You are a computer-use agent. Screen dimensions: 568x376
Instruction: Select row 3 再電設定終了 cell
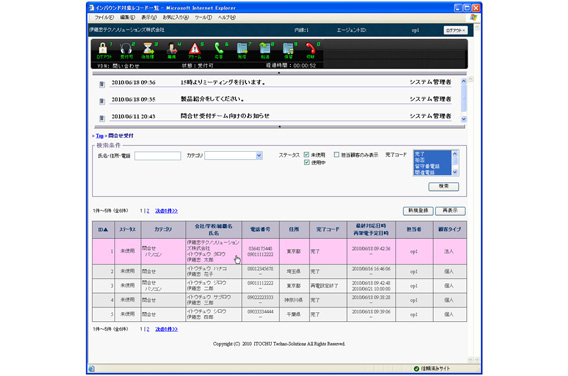[x=328, y=286]
